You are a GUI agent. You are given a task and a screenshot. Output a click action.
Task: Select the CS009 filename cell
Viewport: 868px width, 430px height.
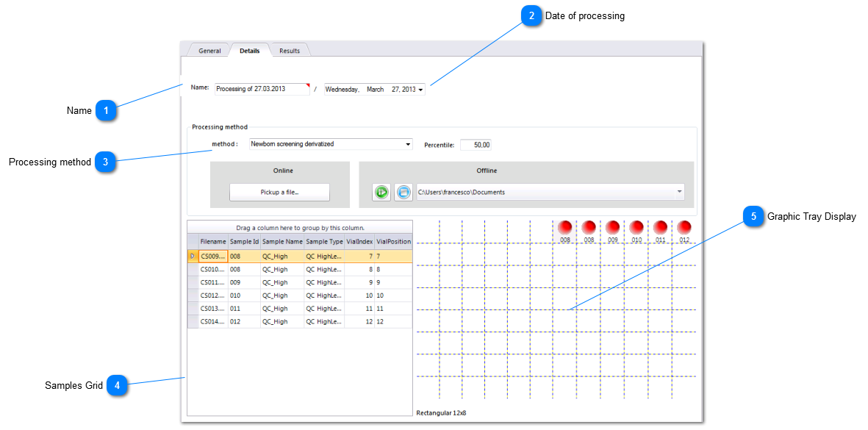[214, 257]
